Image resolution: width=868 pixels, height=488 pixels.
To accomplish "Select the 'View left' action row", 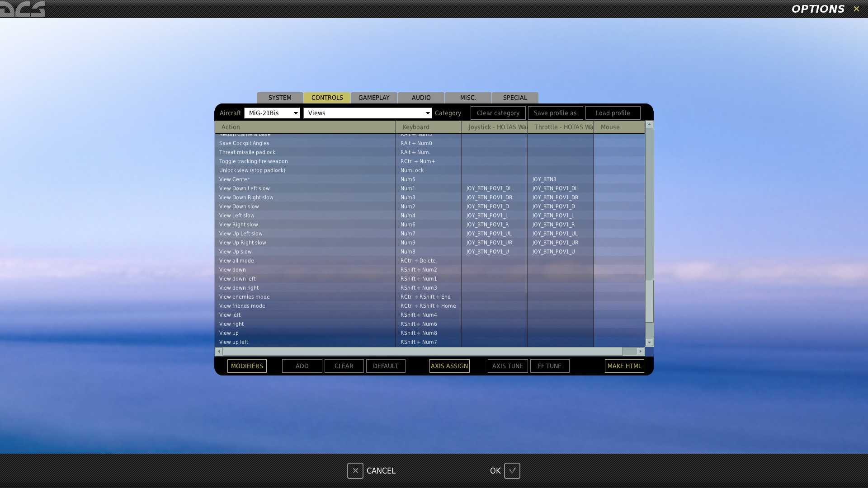I will point(430,315).
